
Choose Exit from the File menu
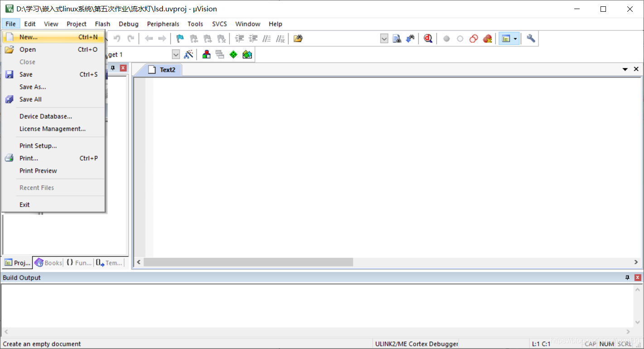(x=54, y=205)
